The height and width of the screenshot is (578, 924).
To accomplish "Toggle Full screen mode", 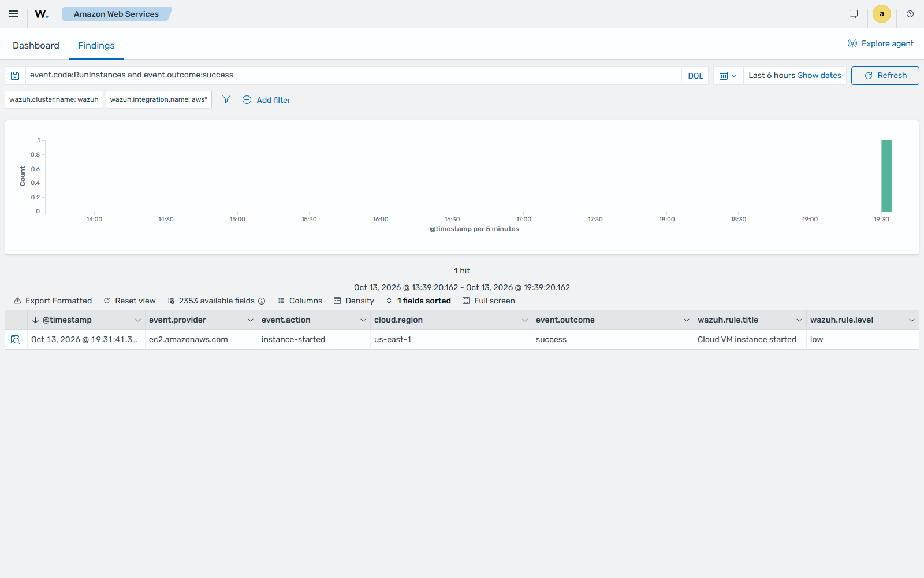I will point(489,301).
